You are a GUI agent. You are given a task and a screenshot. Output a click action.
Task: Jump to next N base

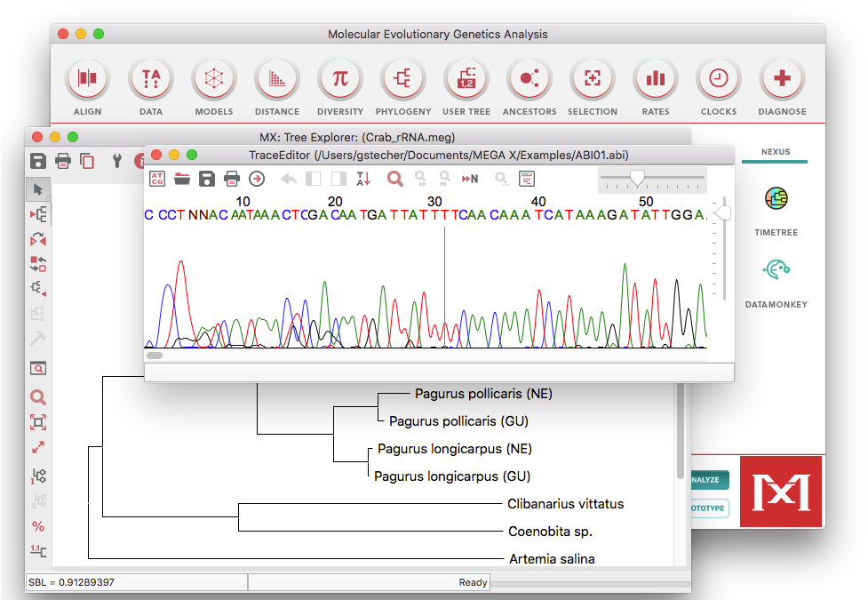(470, 179)
